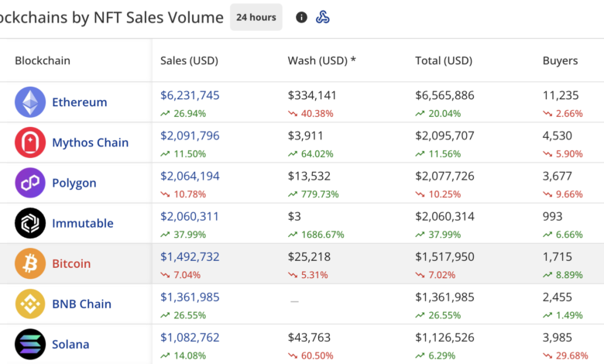Click the Bitcoin logo icon

[30, 263]
